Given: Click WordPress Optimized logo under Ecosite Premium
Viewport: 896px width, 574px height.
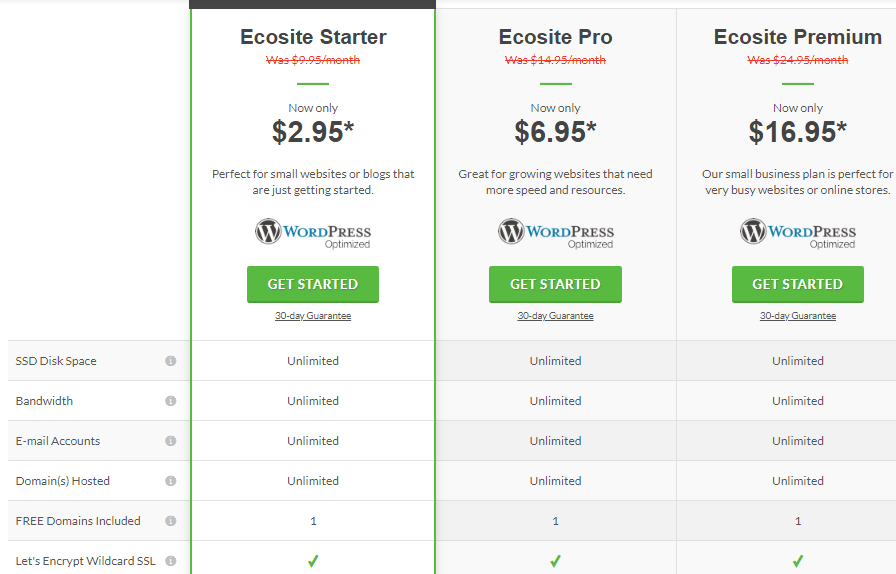Looking at the screenshot, I should (798, 233).
